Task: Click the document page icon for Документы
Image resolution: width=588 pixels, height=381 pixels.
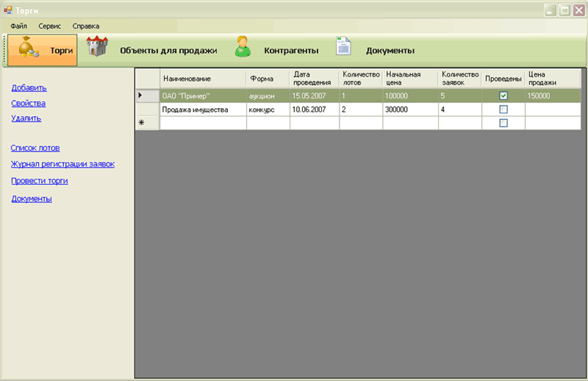Action: (x=343, y=46)
